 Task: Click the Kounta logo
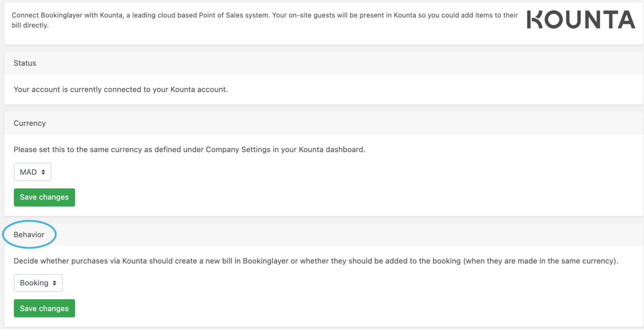pos(581,20)
